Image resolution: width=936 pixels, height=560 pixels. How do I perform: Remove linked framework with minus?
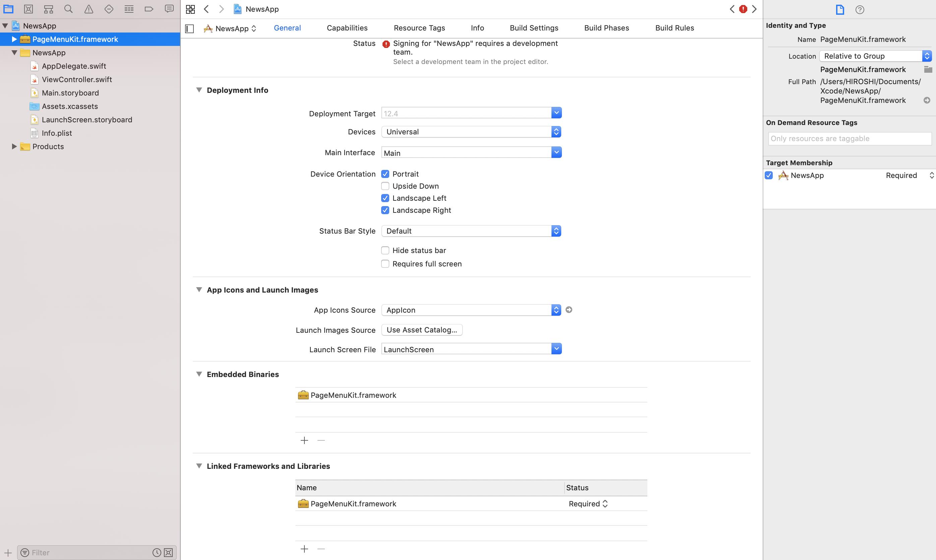click(x=321, y=549)
